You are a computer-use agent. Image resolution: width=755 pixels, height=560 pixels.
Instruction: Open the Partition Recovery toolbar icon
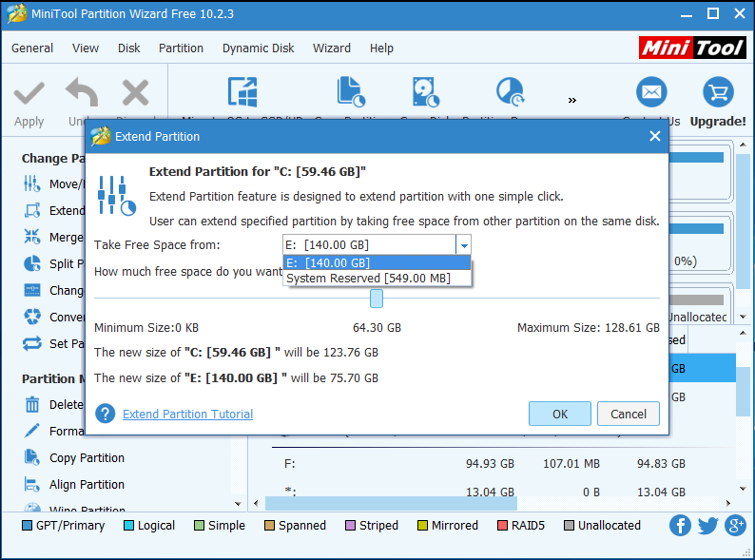click(x=510, y=91)
